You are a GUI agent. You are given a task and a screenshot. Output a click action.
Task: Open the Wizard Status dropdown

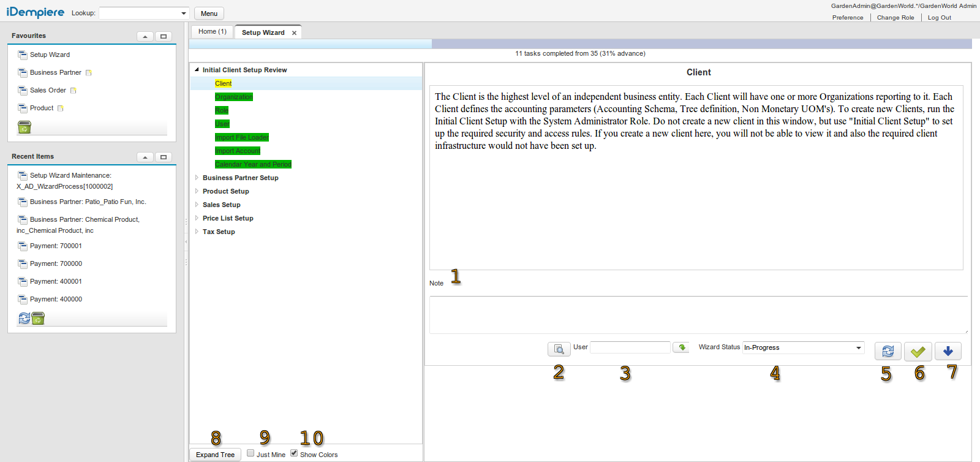point(859,347)
